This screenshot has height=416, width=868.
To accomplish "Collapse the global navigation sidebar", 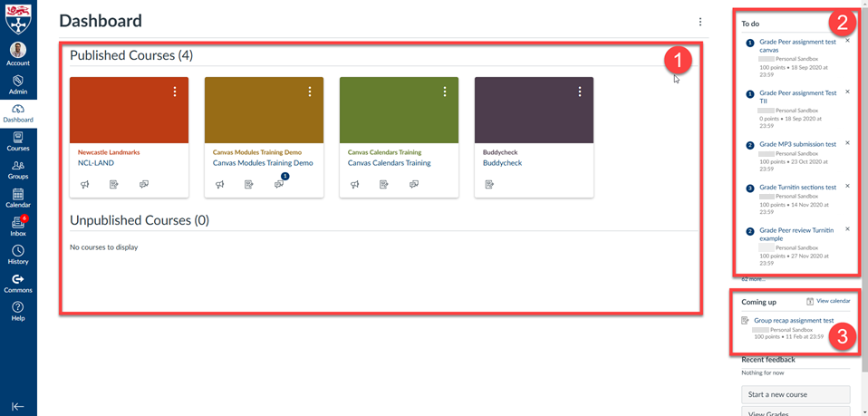I will [18, 406].
